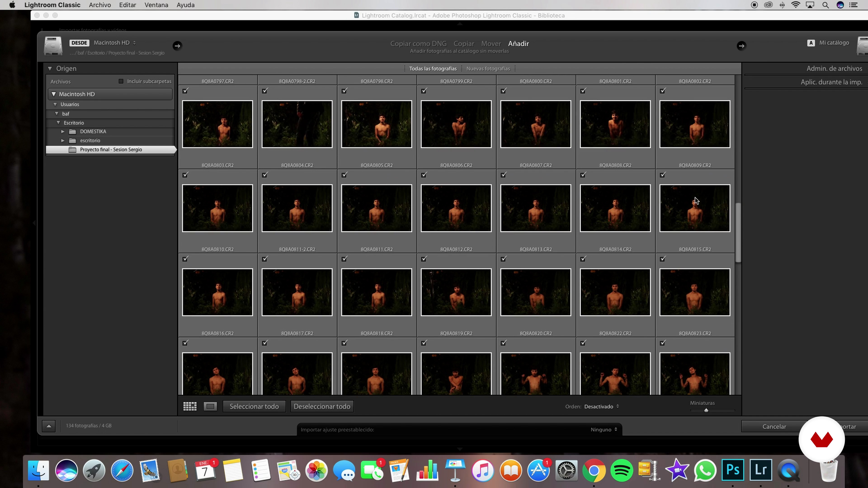Screen dimensions: 868x488
Task: Open Launchpad rocket icon in Dock
Action: pos(94,470)
